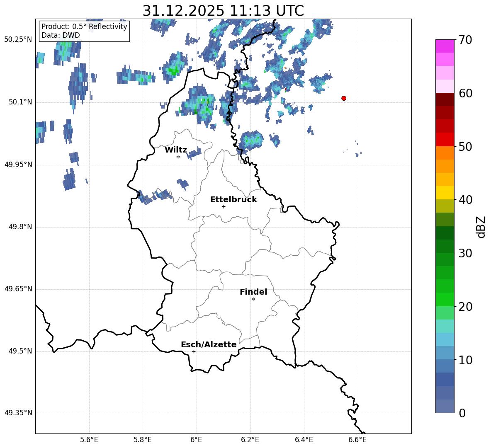Click the 50 colorbar tick label

pos(466,147)
